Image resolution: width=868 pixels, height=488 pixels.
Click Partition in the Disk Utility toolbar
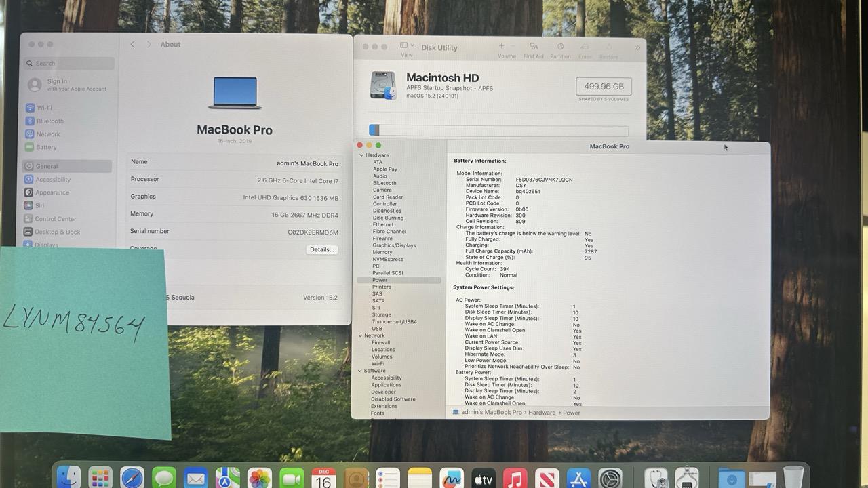coord(560,50)
